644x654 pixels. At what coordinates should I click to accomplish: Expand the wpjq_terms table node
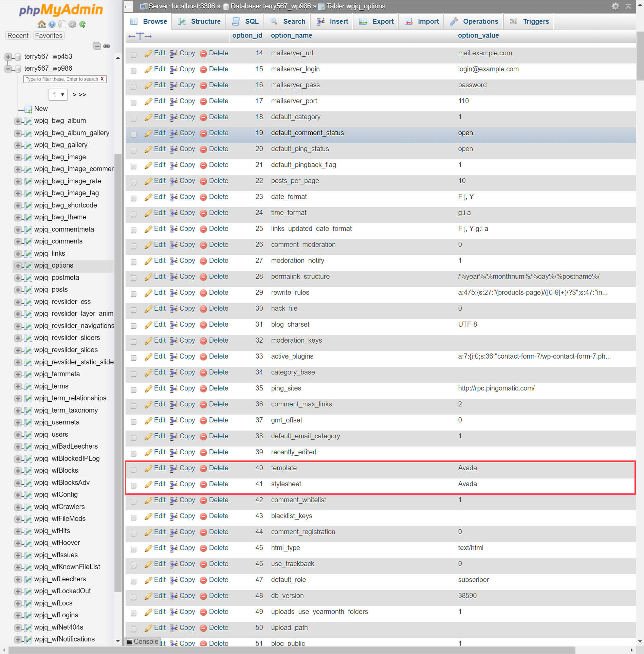coord(18,386)
